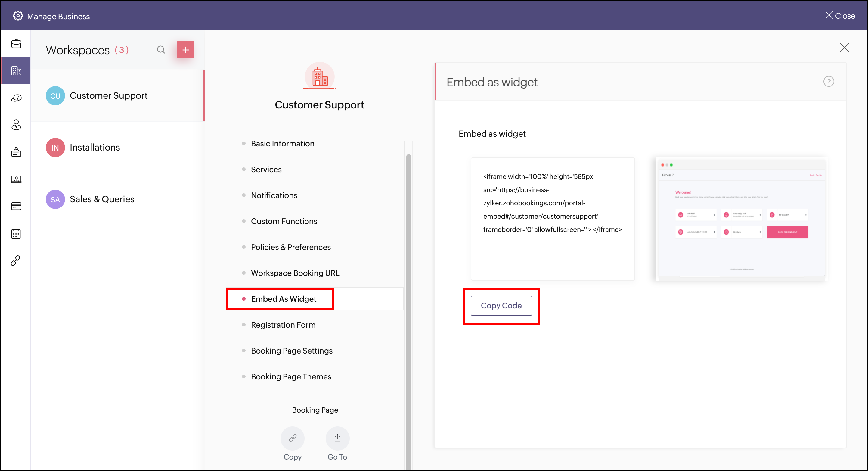
Task: Go to Policies & Preferences settings
Action: point(290,247)
